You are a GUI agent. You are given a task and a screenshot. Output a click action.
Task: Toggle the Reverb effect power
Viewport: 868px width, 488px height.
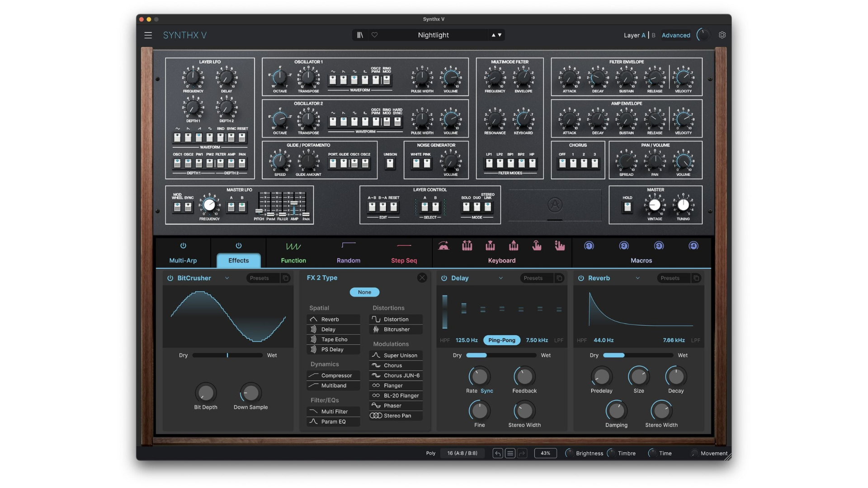click(x=581, y=278)
